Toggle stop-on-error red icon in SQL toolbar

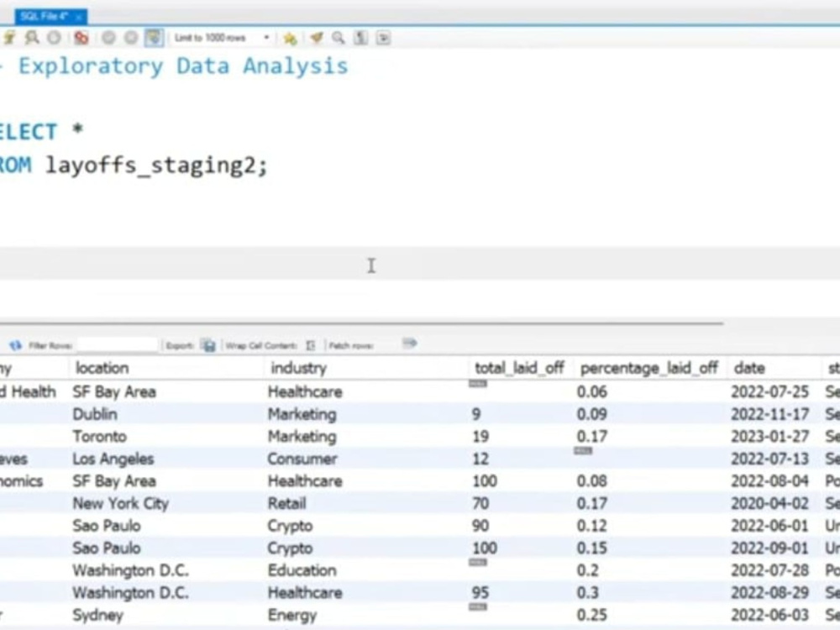tap(81, 38)
